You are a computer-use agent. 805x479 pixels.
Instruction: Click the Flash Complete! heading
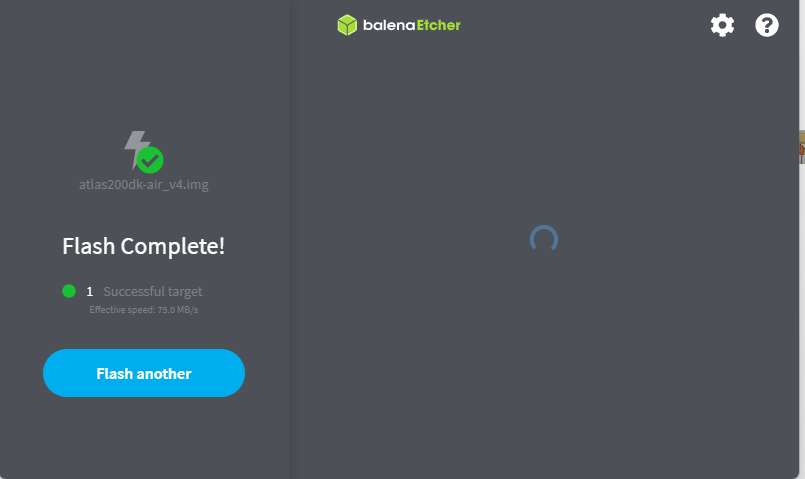point(144,246)
